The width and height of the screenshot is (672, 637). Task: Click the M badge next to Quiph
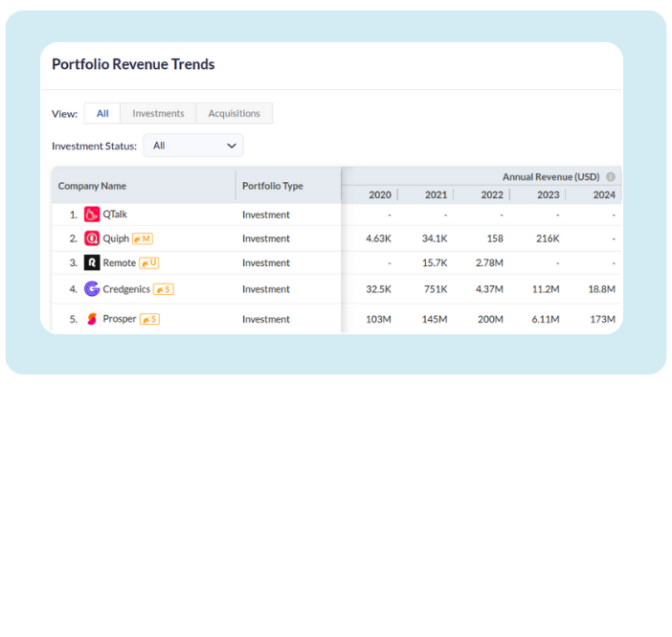pos(143,239)
